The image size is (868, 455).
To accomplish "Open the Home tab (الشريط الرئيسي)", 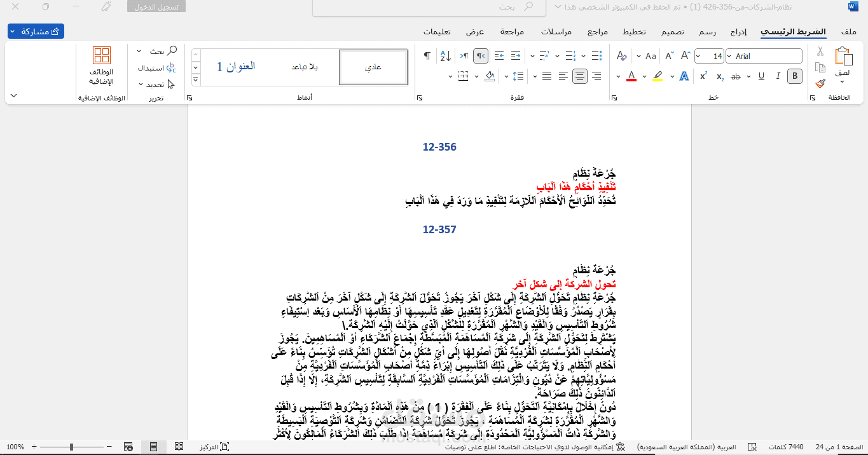I will [x=793, y=32].
